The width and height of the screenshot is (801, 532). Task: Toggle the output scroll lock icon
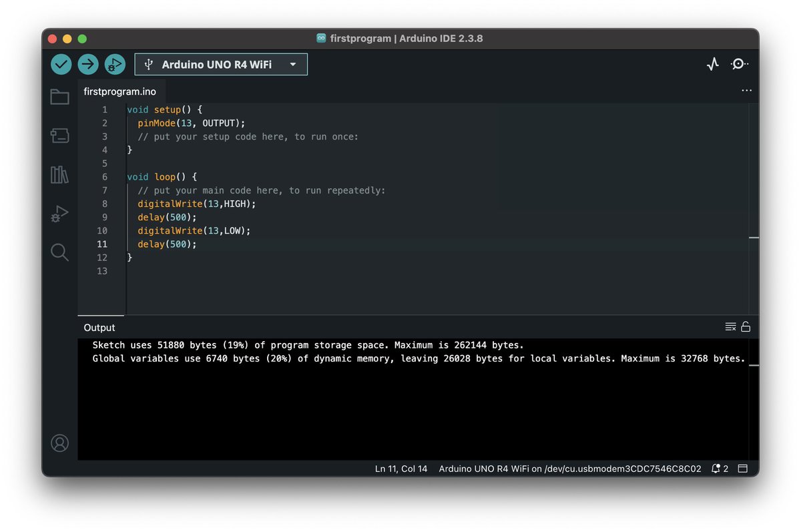746,327
